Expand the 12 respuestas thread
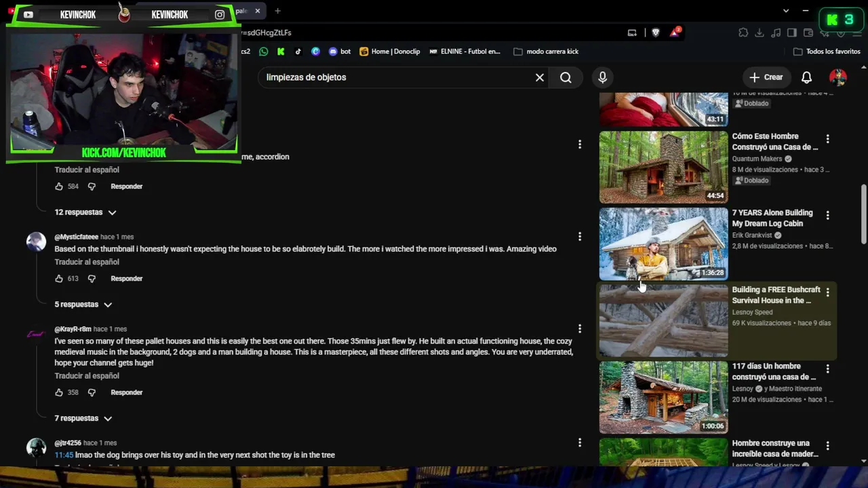The width and height of the screenshot is (868, 488). tap(85, 212)
